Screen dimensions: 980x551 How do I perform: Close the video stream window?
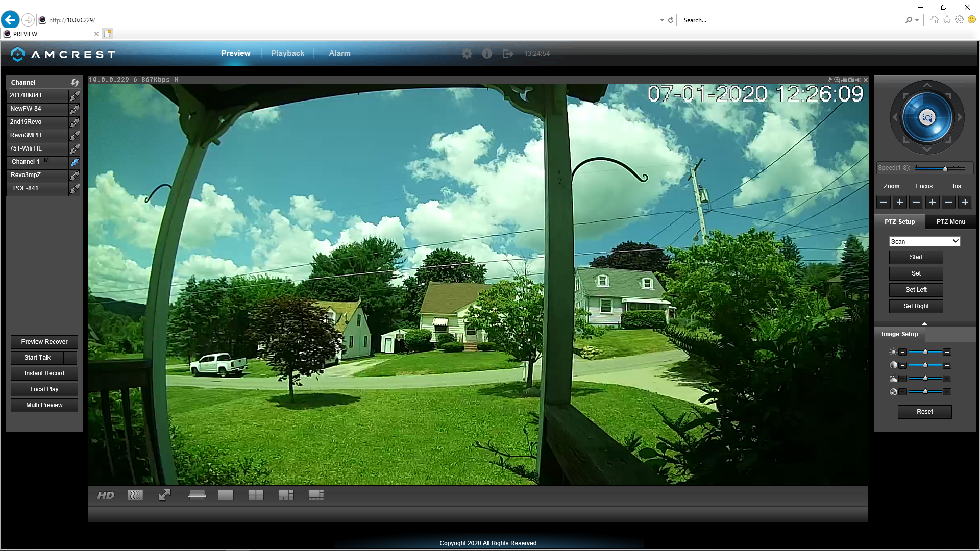click(866, 80)
